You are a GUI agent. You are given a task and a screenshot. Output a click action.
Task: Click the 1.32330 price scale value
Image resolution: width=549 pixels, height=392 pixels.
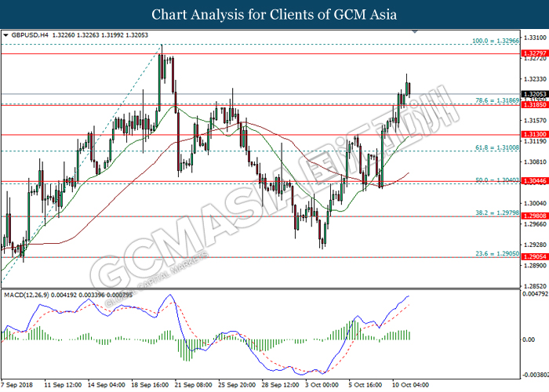click(535, 79)
